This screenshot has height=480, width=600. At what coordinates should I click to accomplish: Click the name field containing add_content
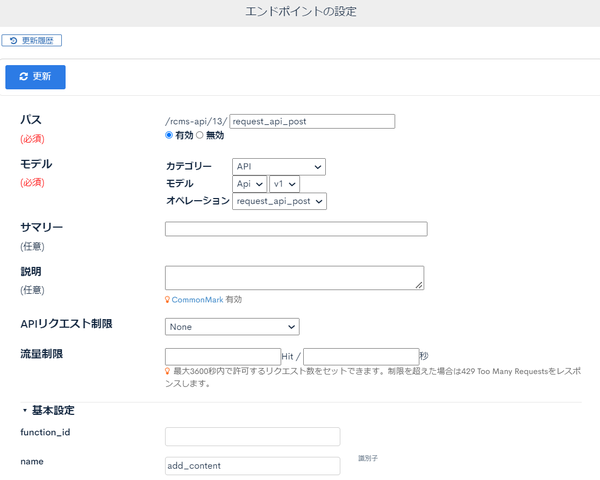(253, 466)
